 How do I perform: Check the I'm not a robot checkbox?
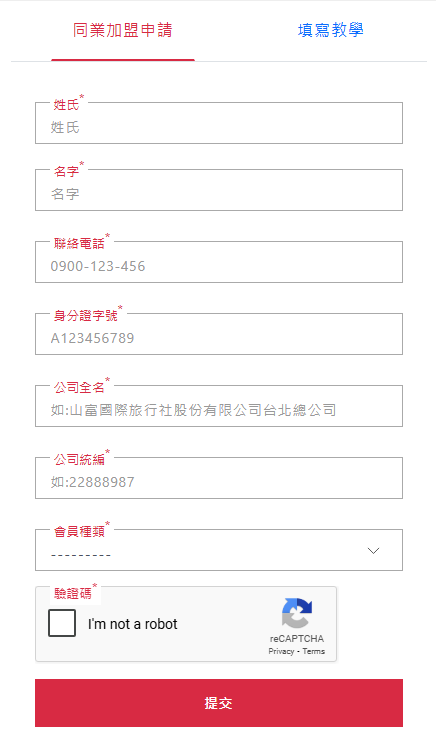(x=62, y=623)
